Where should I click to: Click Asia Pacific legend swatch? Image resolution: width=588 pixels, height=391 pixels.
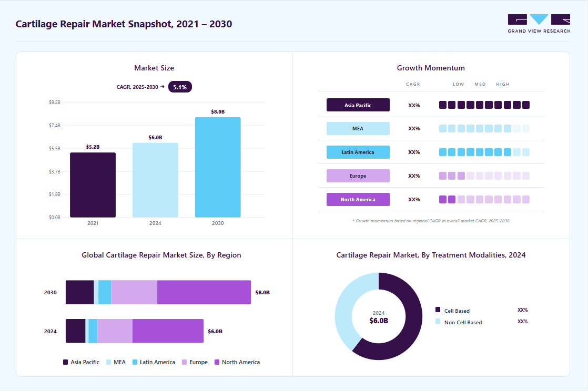65,362
